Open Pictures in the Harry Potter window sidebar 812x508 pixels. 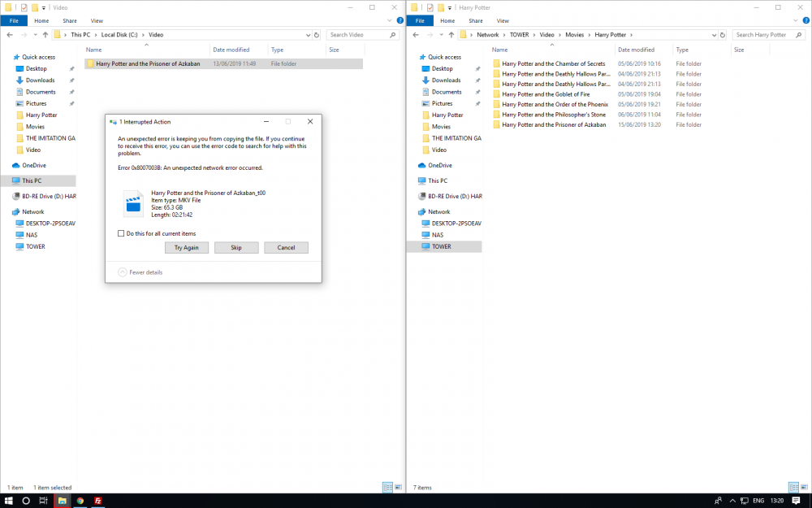pyautogui.click(x=442, y=104)
